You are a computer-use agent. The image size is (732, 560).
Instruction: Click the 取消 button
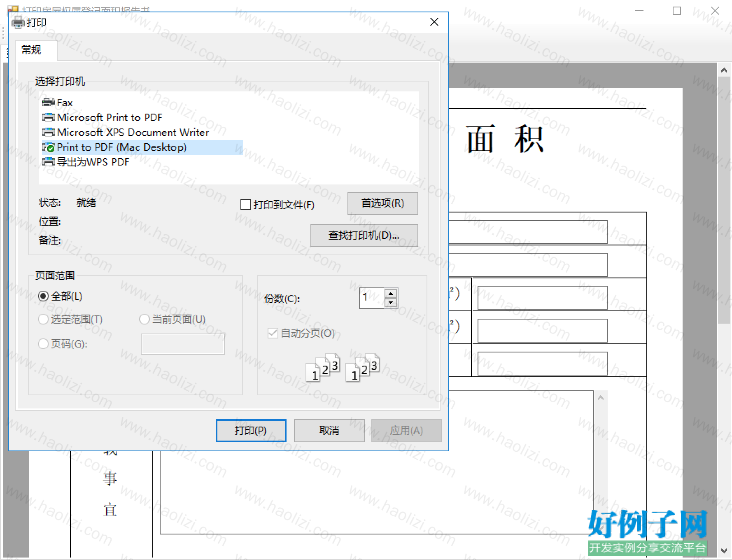[329, 430]
